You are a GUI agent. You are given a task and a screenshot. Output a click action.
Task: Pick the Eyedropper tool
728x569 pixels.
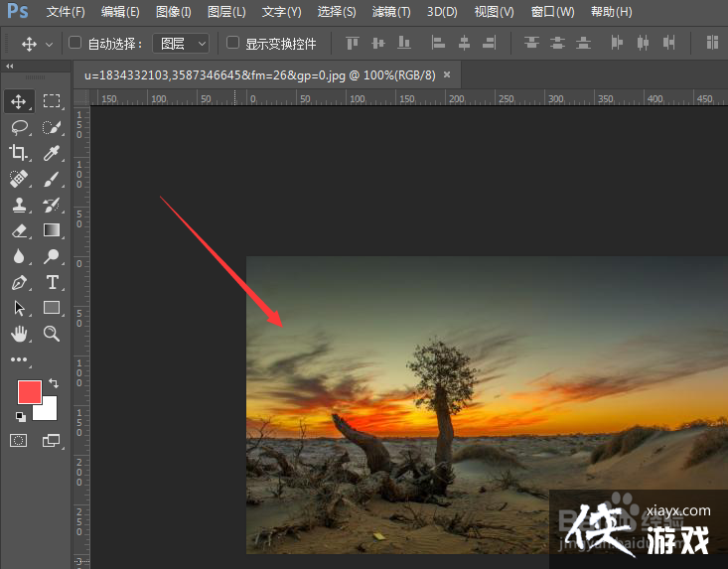click(52, 153)
